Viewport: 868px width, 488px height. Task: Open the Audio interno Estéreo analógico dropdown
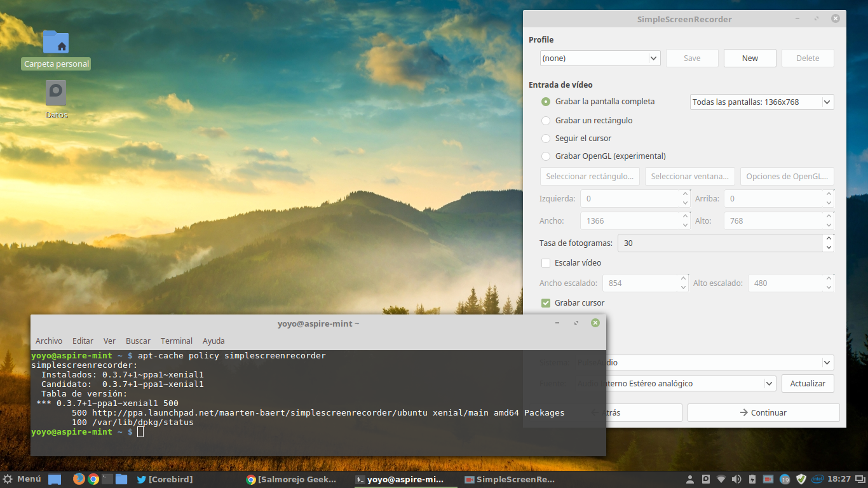(675, 383)
